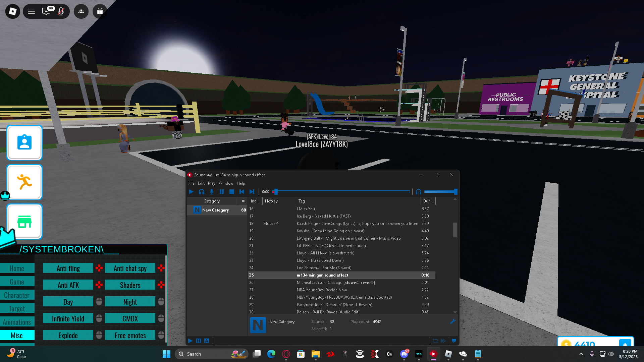This screenshot has width=644, height=362.
Task: Open Roblox chat with 99 badge
Action: [x=47, y=11]
